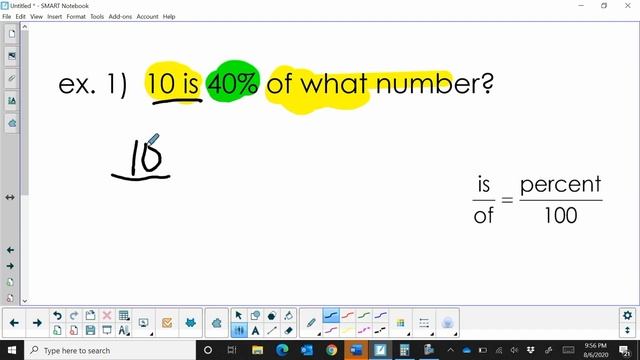The height and width of the screenshot is (360, 640).
Task: Toggle the highlighted Pens tool button
Action: (239, 330)
